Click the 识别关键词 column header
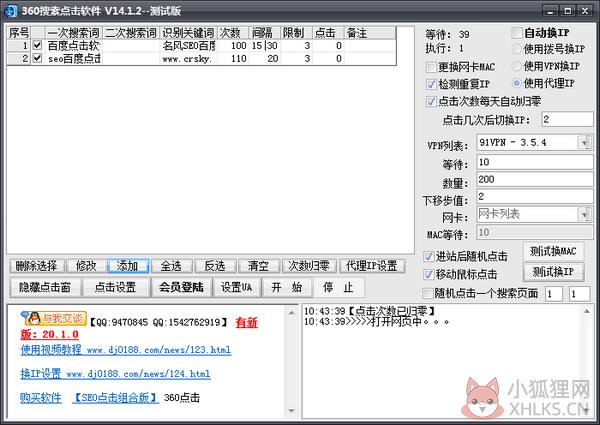 coord(188,33)
